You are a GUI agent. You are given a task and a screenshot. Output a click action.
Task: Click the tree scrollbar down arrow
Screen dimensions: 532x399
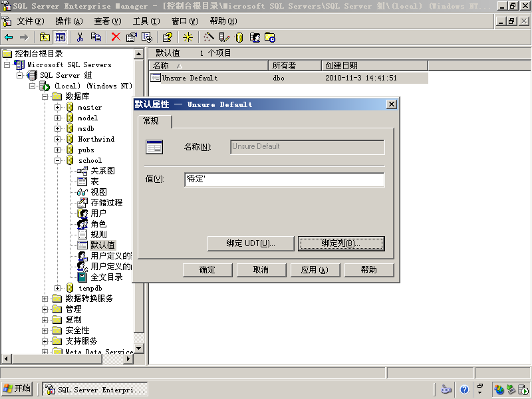click(x=139, y=348)
